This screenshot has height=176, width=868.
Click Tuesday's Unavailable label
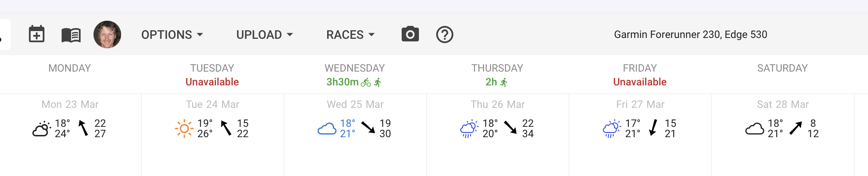[x=212, y=82]
